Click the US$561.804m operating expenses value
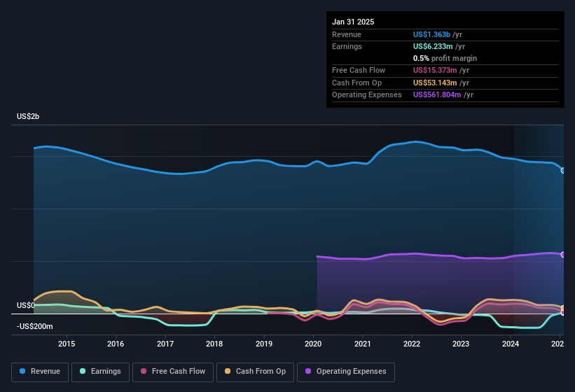 pyautogui.click(x=437, y=94)
